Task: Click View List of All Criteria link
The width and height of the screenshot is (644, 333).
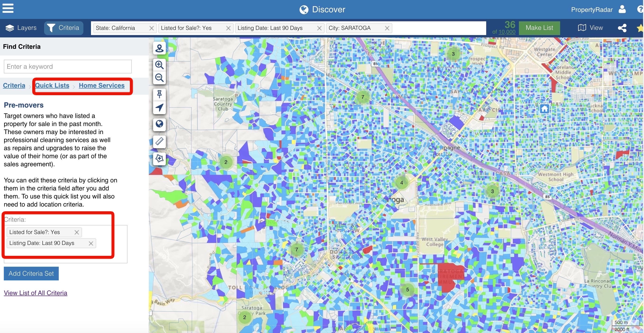Action: 35,292
